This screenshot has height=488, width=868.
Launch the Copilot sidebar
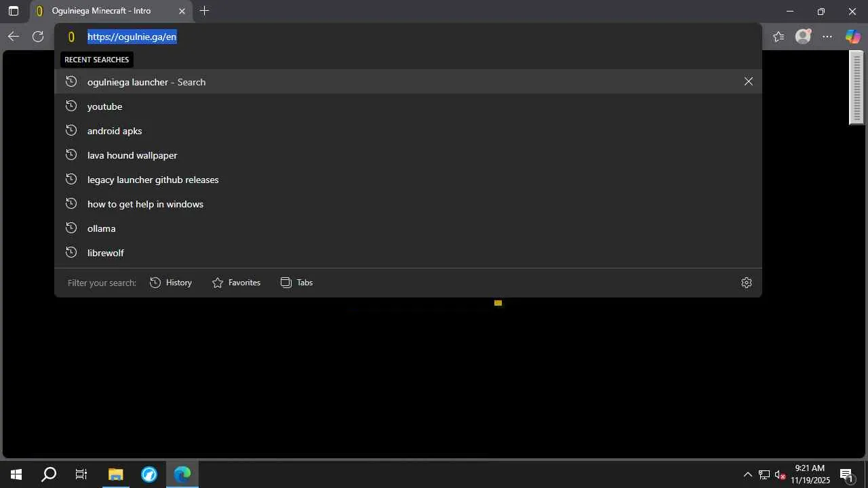point(852,37)
